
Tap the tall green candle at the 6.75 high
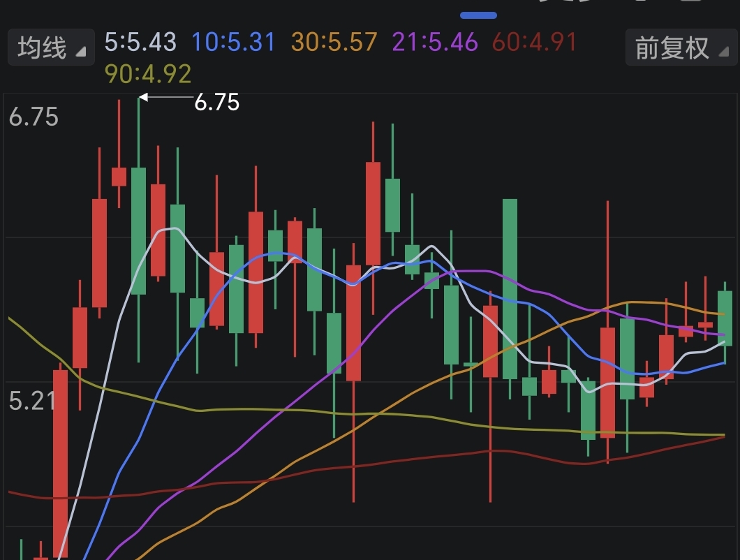click(138, 231)
